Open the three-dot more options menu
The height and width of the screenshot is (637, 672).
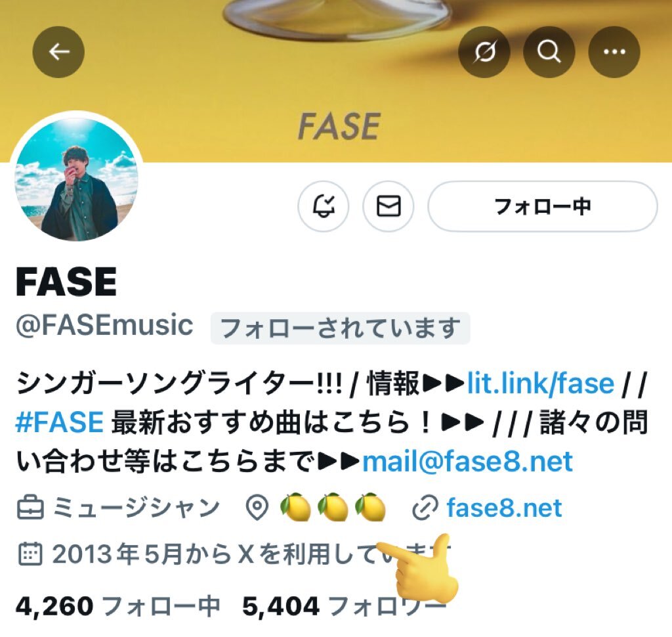coord(614,52)
